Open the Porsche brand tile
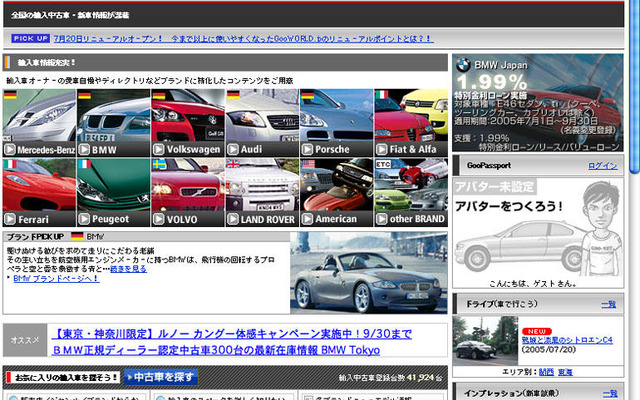 [336, 123]
